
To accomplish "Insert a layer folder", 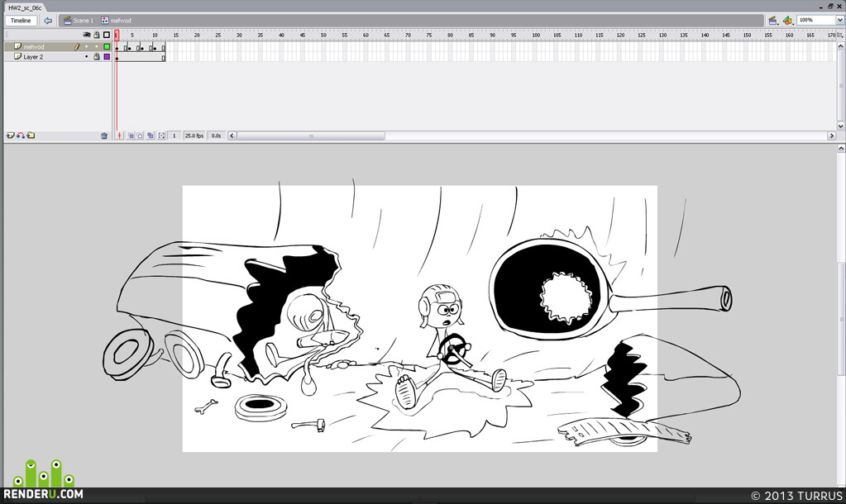I will [31, 136].
